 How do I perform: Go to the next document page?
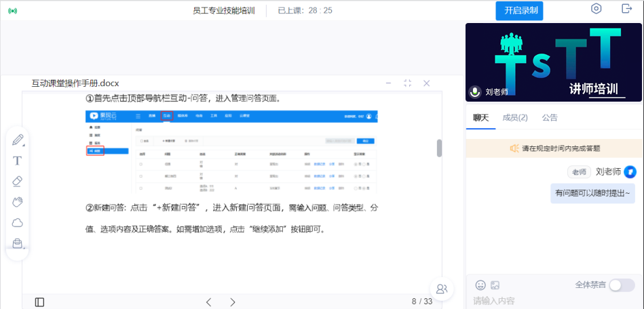(233, 302)
